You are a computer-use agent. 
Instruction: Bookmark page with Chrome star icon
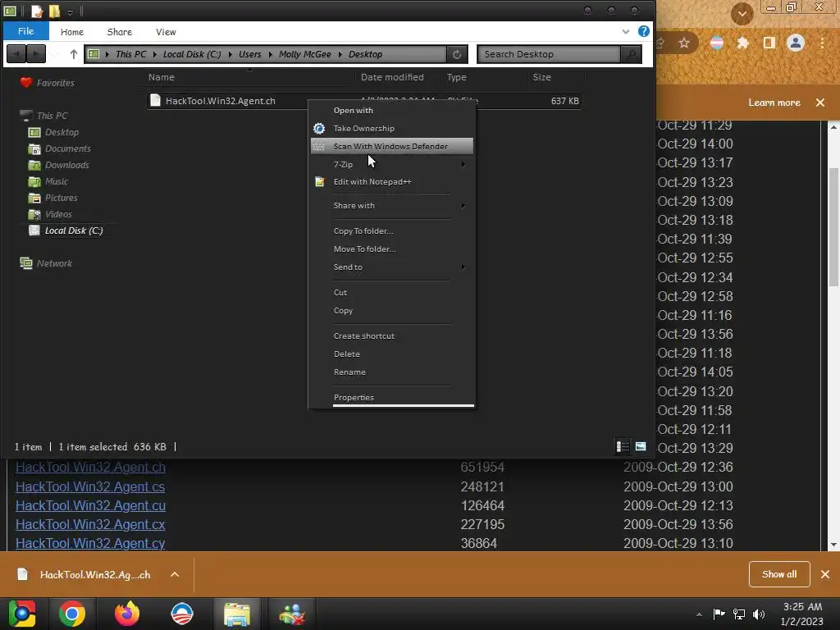(684, 43)
